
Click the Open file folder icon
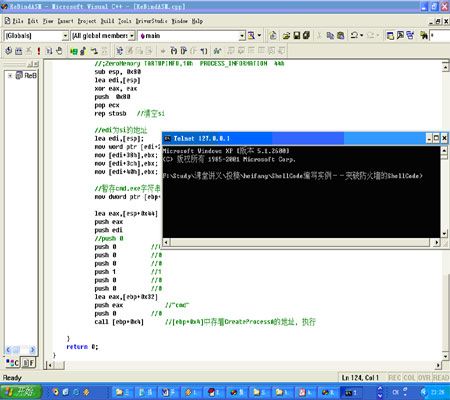coord(286,35)
